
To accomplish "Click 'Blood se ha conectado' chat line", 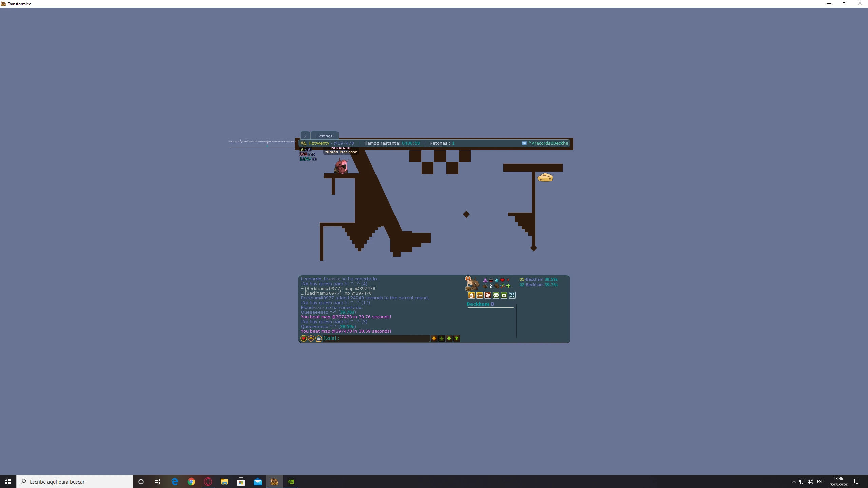I will (x=331, y=308).
